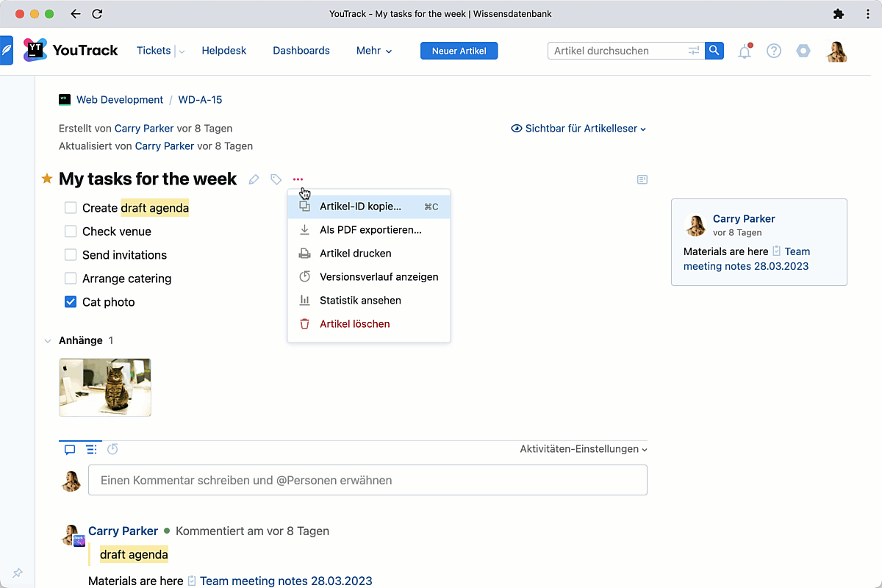
Task: Select Als PDF exportieren from the menu
Action: pyautogui.click(x=370, y=229)
